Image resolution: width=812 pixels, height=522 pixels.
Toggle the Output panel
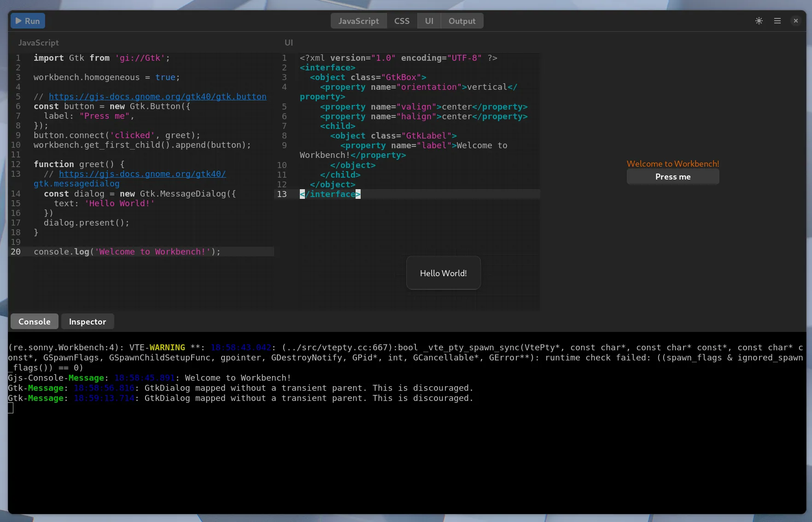(x=461, y=21)
